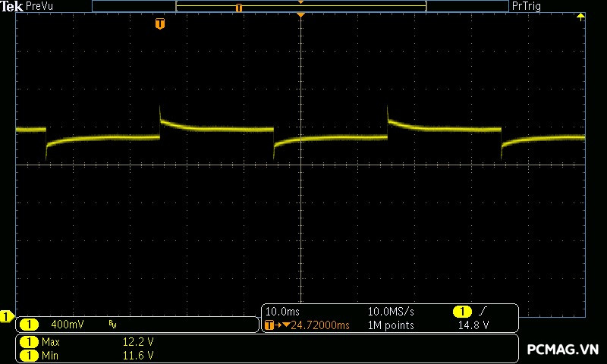Click the yellow trigger level arrow at right edge
Screen dimensions: 607x364
coord(581,17)
